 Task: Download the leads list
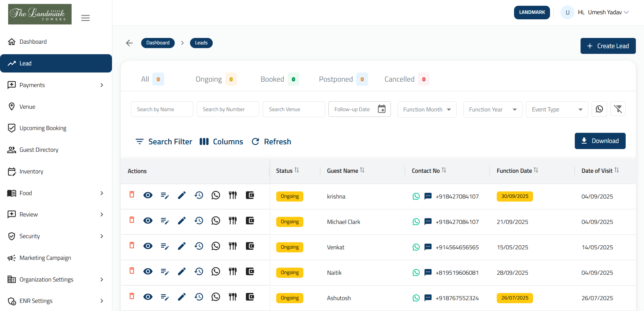(x=600, y=141)
